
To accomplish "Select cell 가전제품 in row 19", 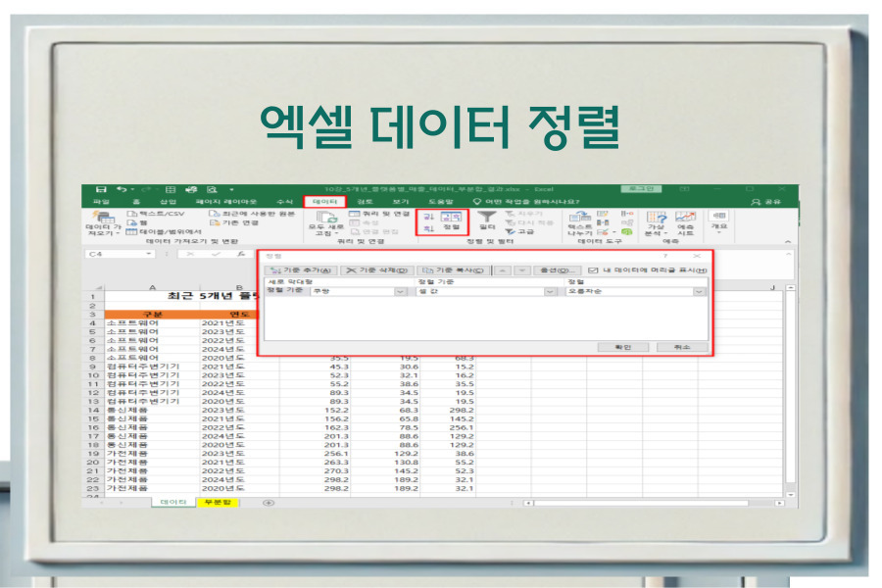I will pos(153,454).
